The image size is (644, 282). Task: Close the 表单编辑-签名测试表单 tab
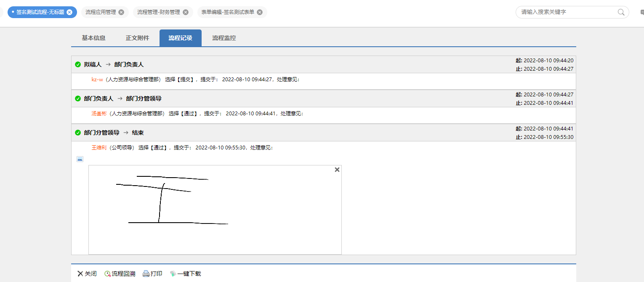pos(260,12)
